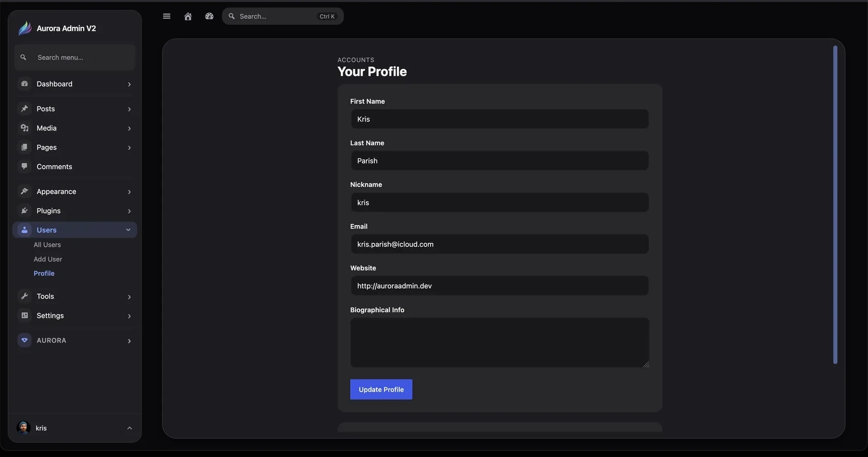
Task: Toggle sidebar with hamburger menu icon
Action: coord(167,16)
